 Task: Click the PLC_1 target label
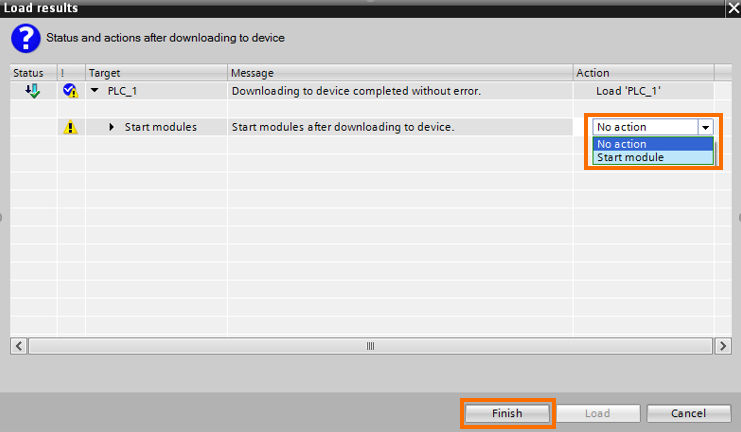122,91
